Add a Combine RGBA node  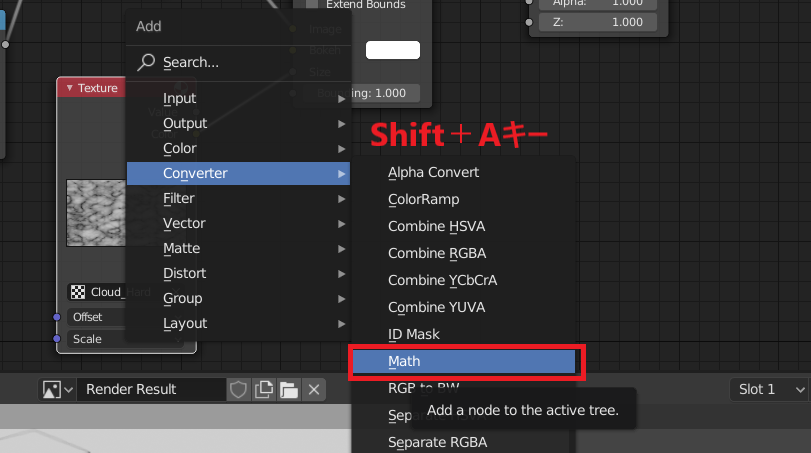[464, 253]
